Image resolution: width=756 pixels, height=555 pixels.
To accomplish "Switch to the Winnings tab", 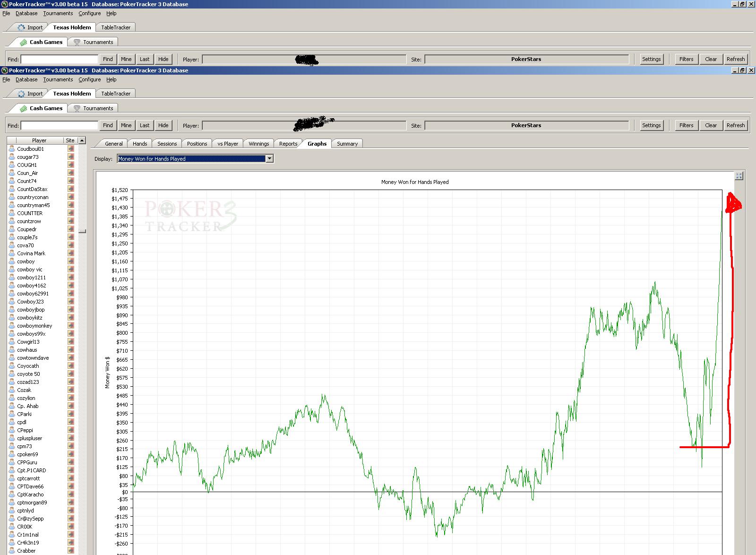I will click(259, 144).
